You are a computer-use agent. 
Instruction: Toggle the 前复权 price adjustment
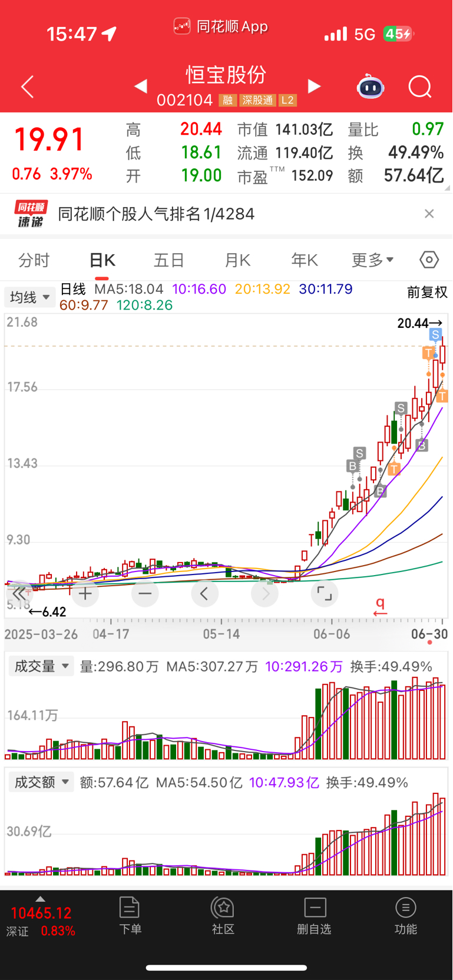tap(427, 292)
